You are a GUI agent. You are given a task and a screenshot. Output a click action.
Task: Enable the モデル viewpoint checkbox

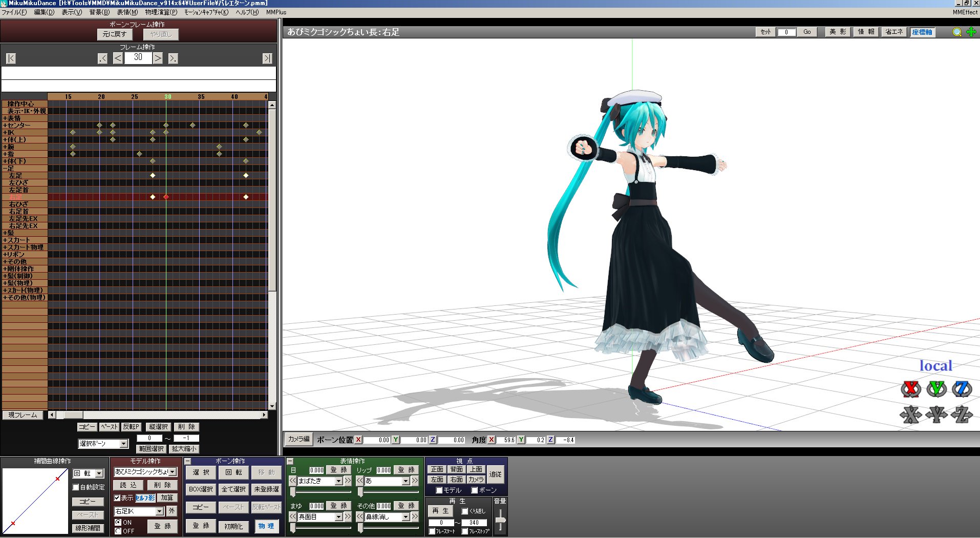pos(439,490)
